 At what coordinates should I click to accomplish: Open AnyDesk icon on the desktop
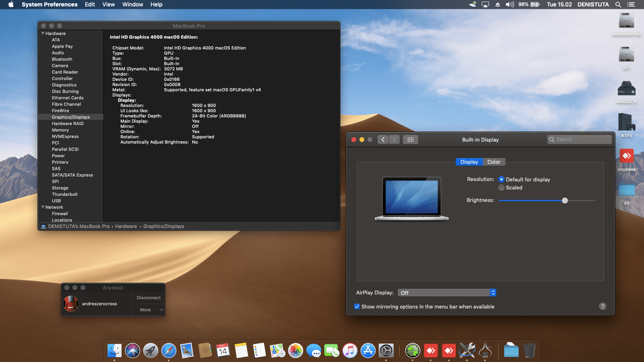pos(627,156)
